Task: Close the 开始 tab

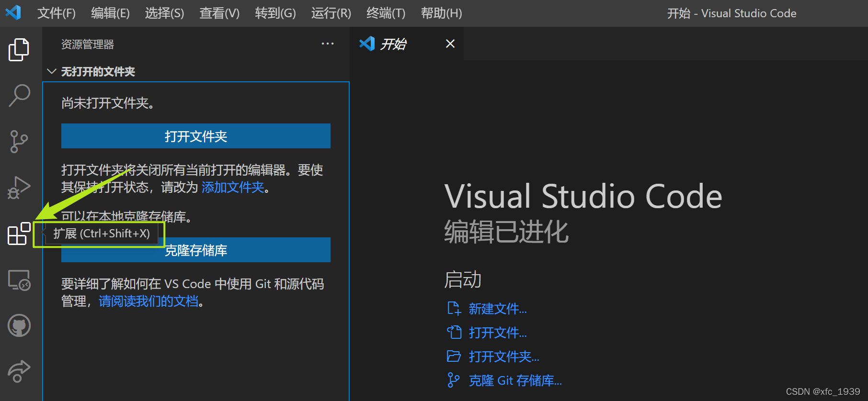Action: pos(450,44)
